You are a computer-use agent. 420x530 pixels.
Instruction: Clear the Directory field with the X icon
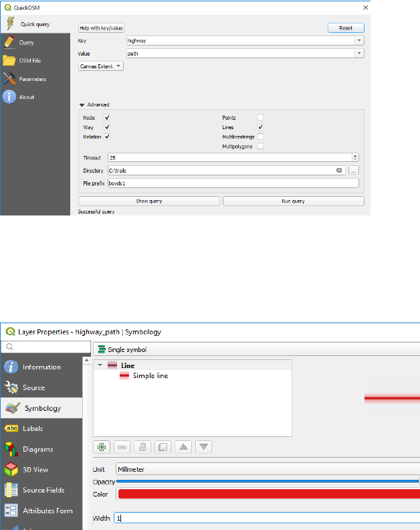click(339, 171)
